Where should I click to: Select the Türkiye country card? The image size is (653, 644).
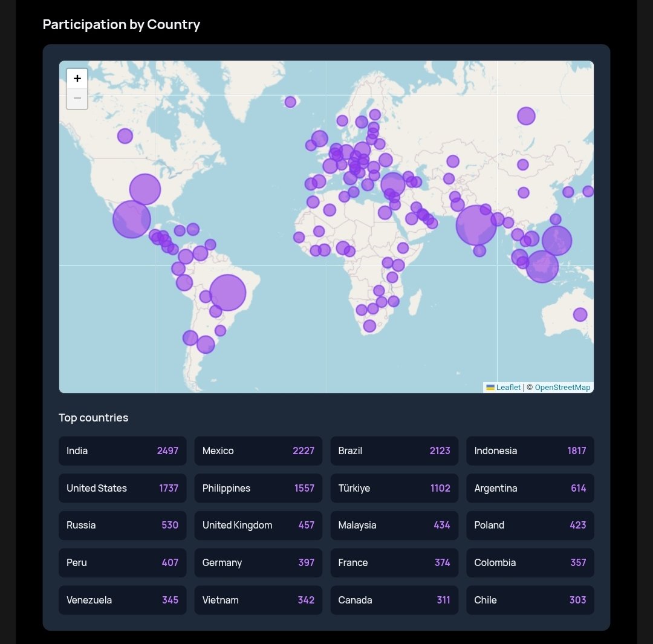(394, 488)
